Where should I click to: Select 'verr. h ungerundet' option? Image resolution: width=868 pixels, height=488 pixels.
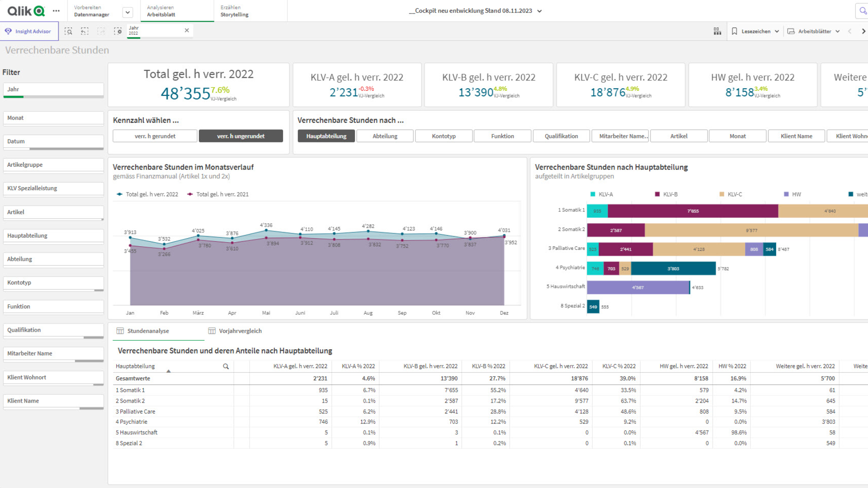(x=241, y=136)
